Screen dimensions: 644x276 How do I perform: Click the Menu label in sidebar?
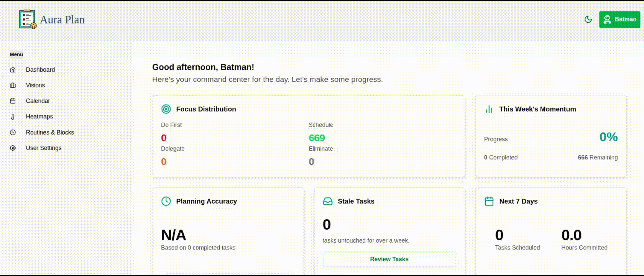pyautogui.click(x=16, y=54)
